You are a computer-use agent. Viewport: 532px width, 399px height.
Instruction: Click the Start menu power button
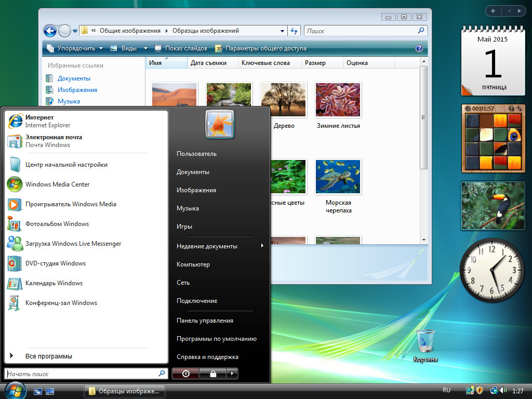185,374
